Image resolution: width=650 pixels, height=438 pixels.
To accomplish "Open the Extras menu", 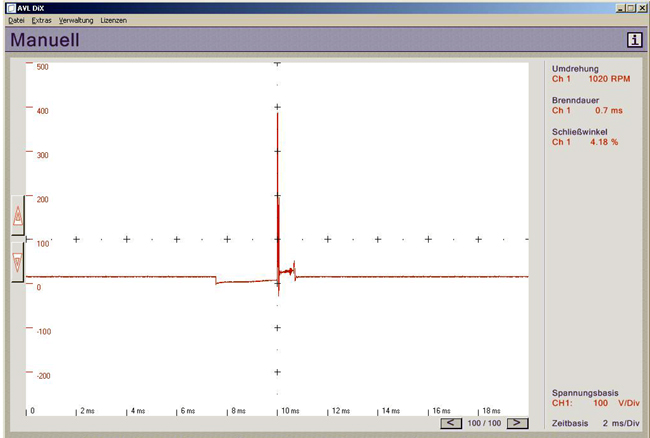I will point(41,20).
